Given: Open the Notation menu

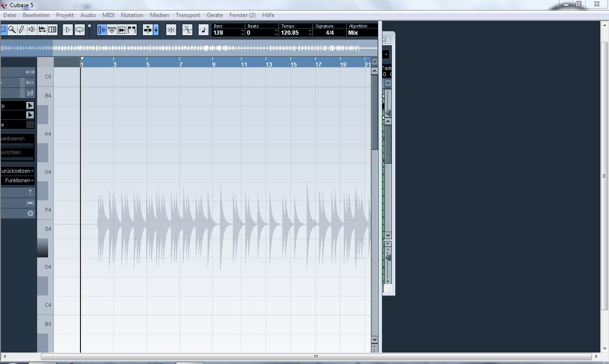Looking at the screenshot, I should coord(132,15).
